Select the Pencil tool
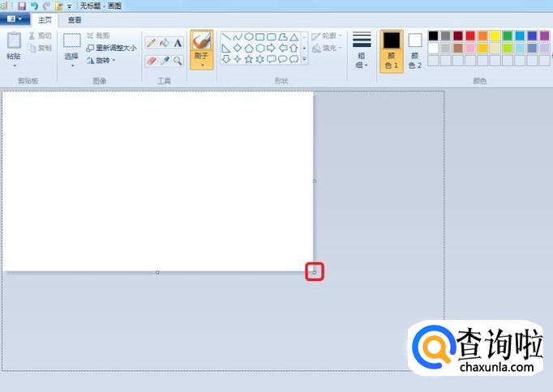This screenshot has height=392, width=553. coord(152,43)
